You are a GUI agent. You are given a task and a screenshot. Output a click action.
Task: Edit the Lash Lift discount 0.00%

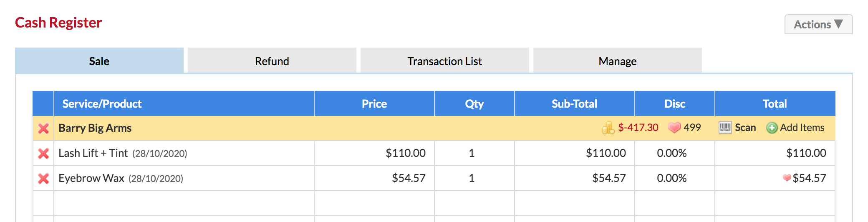pyautogui.click(x=672, y=153)
